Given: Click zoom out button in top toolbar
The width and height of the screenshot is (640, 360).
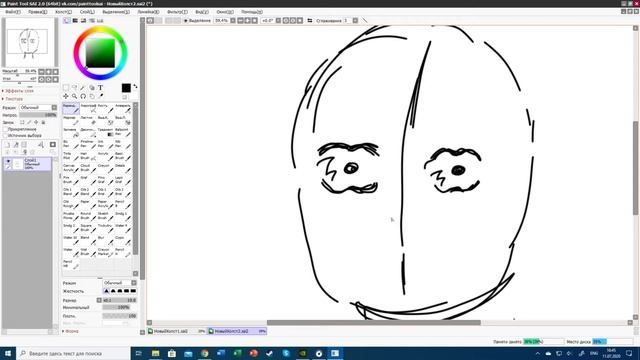Looking at the screenshot, I should [241, 20].
